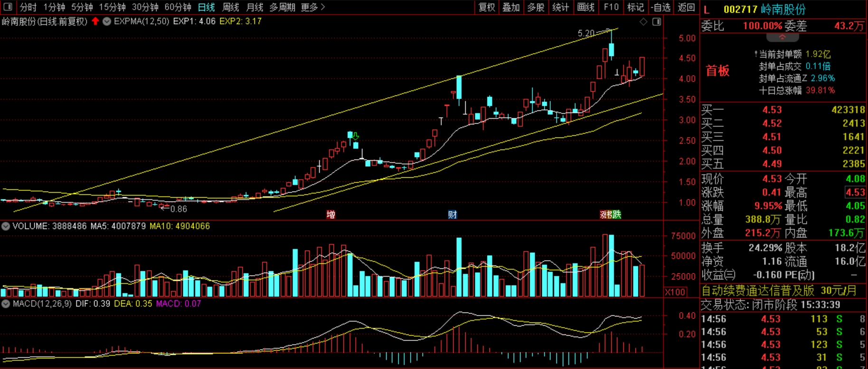Switch to 周线 weekly chart
Screen dimensions: 868x369
point(230,7)
